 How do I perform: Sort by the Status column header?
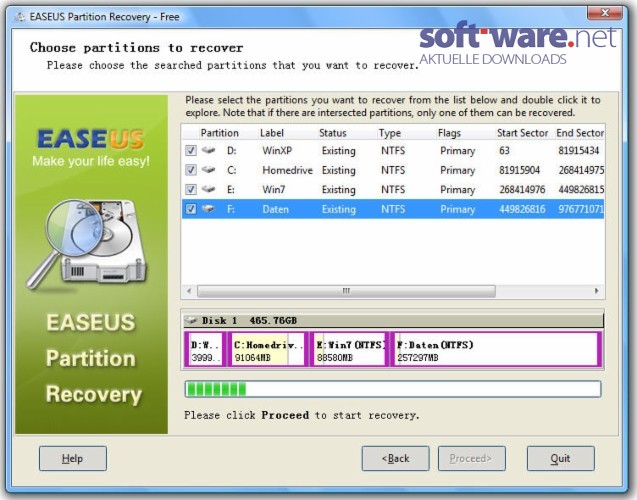click(x=333, y=133)
